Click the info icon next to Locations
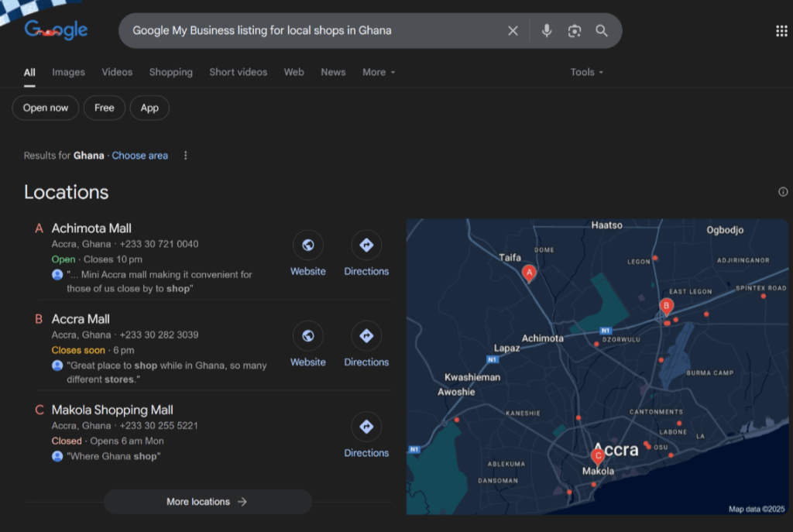The height and width of the screenshot is (532, 793). point(783,192)
